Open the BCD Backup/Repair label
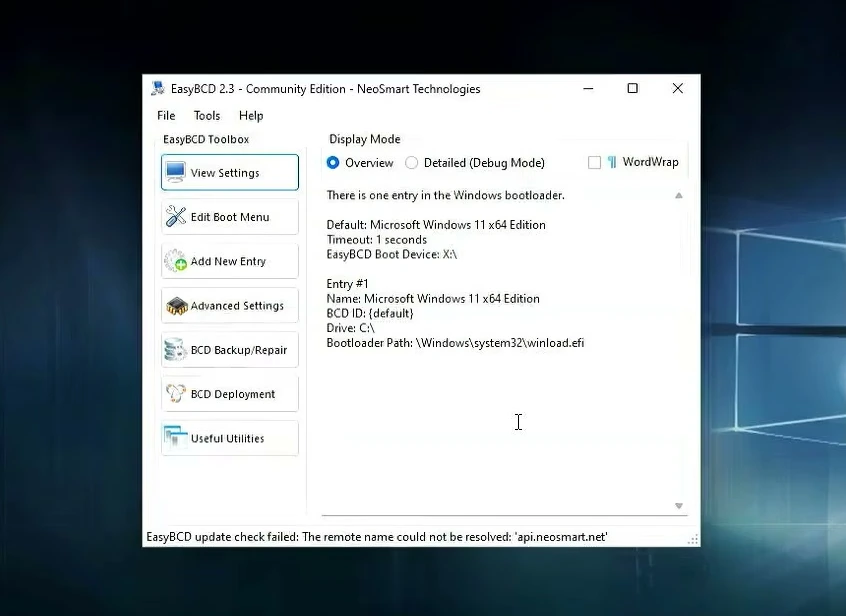Screen dimensions: 846x616 [239, 350]
